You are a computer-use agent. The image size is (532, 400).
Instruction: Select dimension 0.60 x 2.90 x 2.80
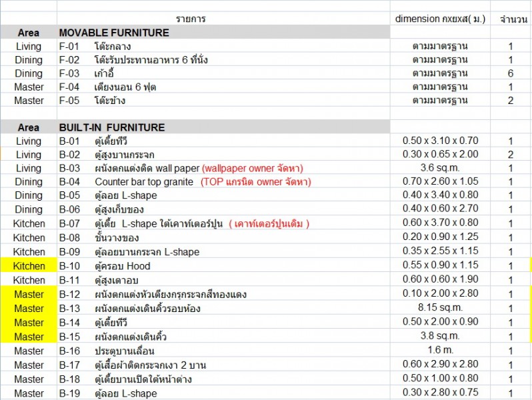tap(440, 365)
